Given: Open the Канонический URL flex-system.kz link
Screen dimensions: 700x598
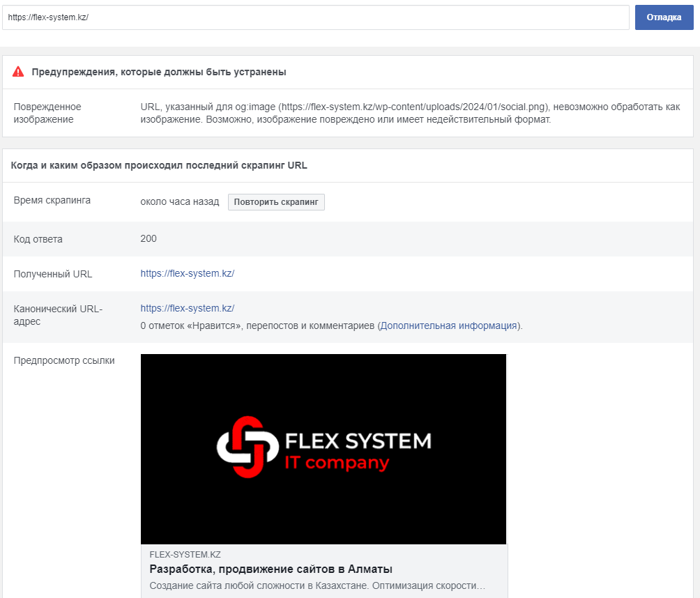Looking at the screenshot, I should pyautogui.click(x=187, y=308).
